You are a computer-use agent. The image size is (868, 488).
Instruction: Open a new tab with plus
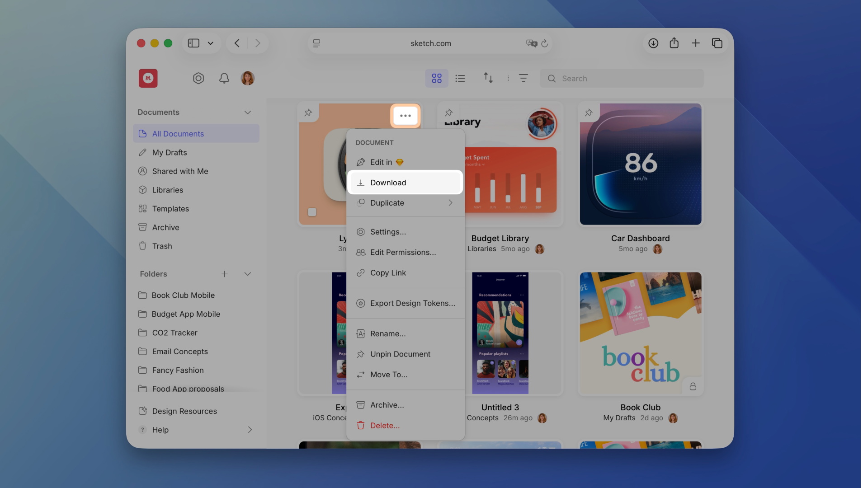[696, 43]
